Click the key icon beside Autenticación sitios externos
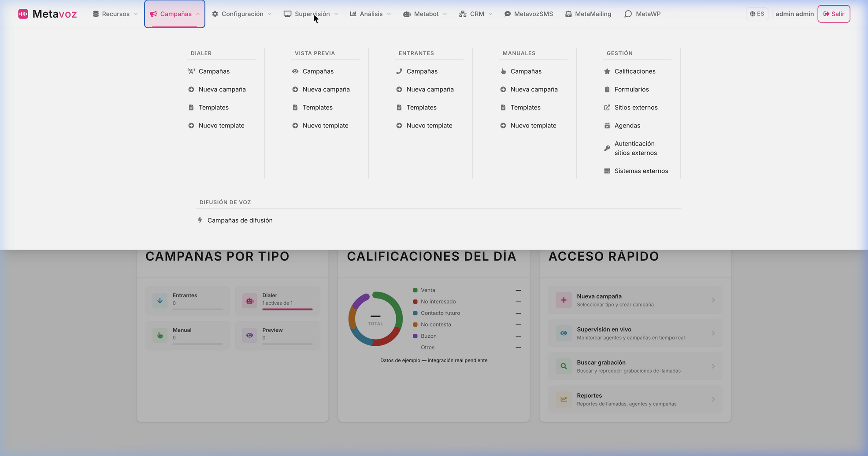Screen dimensions: 868x456 coord(607,149)
